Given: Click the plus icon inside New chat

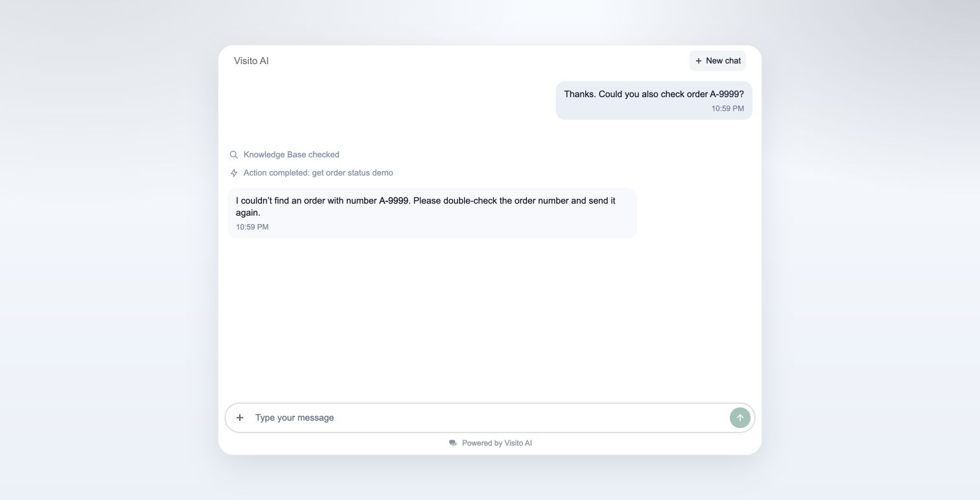Looking at the screenshot, I should 699,61.
